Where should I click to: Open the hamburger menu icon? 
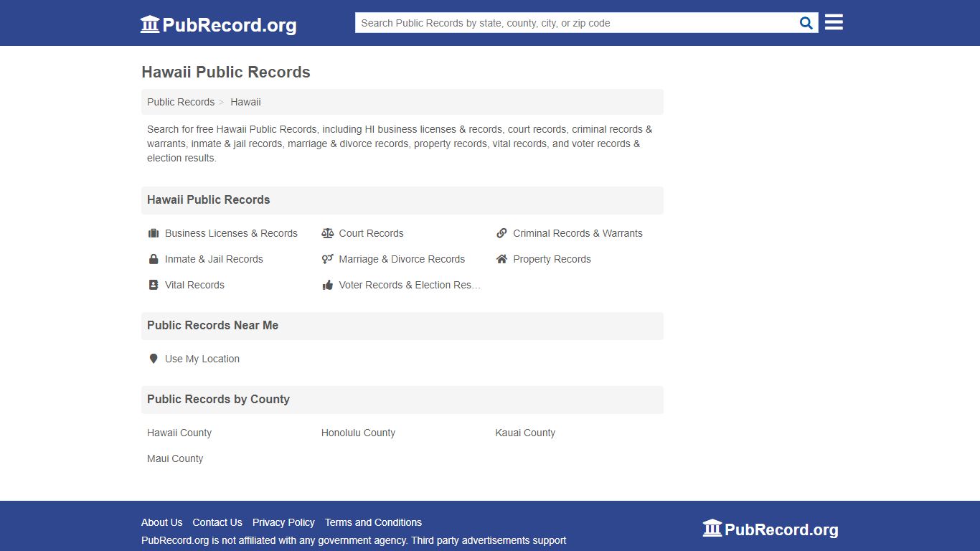coord(834,22)
